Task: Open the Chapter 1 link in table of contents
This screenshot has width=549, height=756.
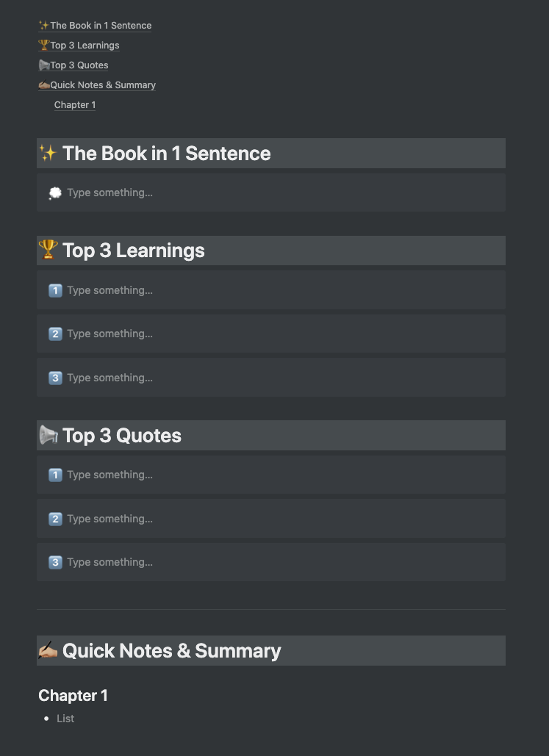Action: pyautogui.click(x=74, y=104)
